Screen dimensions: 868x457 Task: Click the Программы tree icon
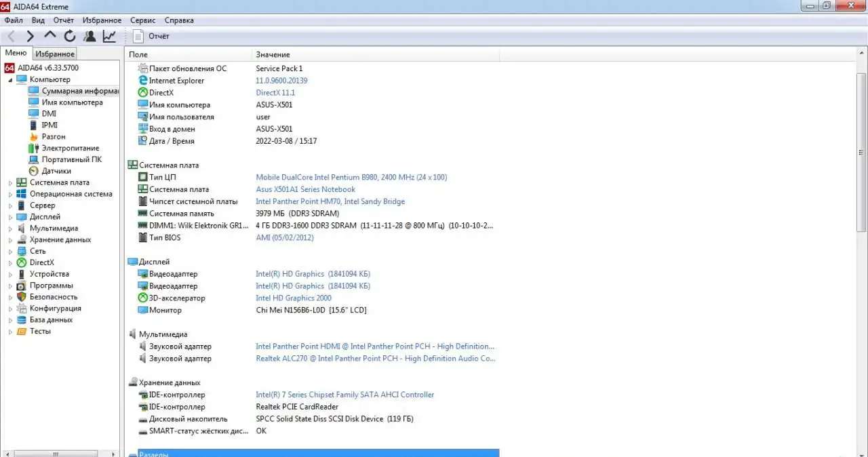(22, 285)
